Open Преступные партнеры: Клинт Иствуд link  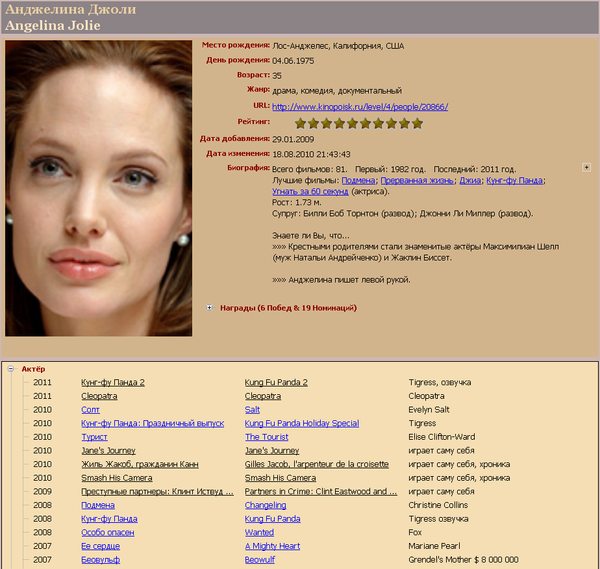coord(157,491)
